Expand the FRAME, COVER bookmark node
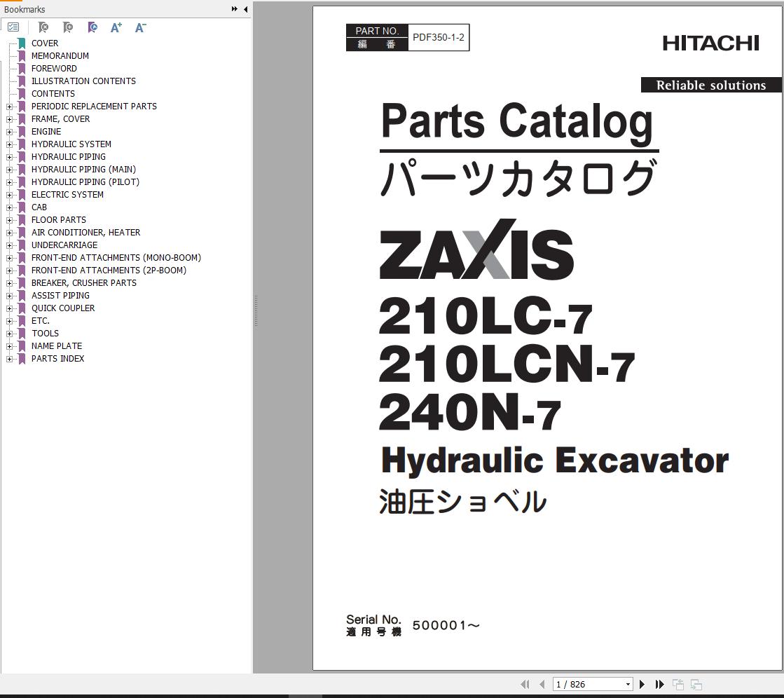The image size is (784, 698). [x=9, y=119]
